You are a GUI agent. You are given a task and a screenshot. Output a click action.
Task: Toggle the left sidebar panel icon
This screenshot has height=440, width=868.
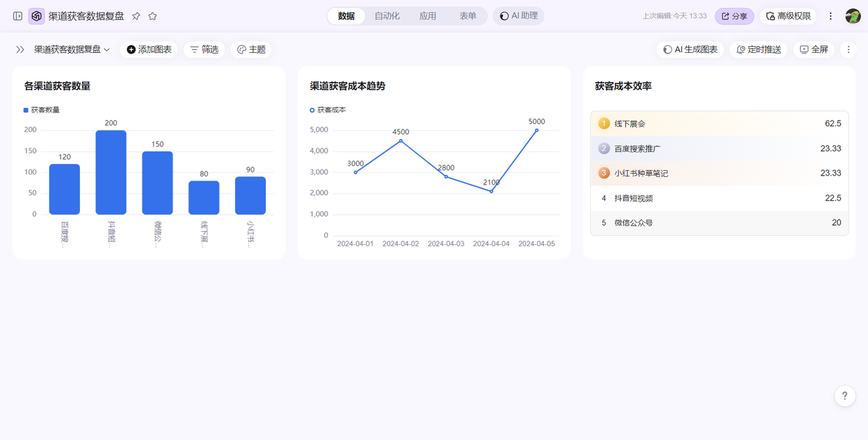pyautogui.click(x=18, y=16)
